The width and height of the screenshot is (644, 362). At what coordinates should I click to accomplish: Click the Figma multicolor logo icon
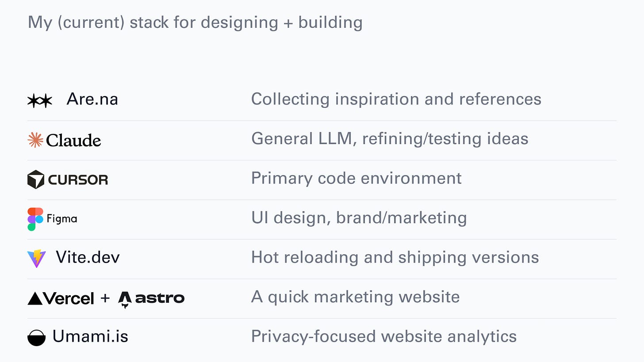(35, 219)
